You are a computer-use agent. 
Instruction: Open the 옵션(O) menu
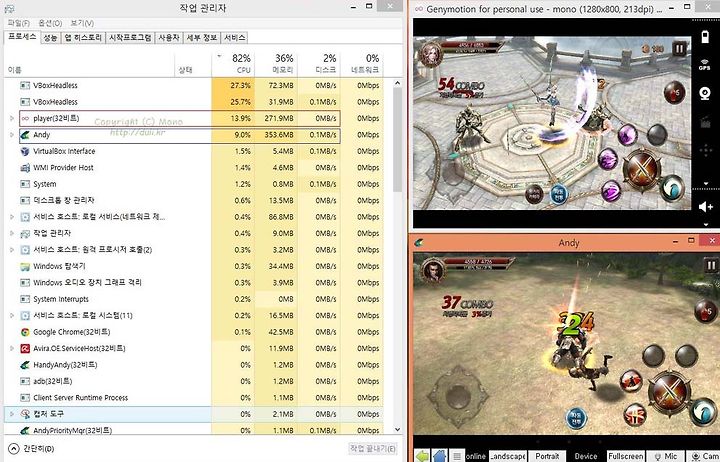click(50, 23)
